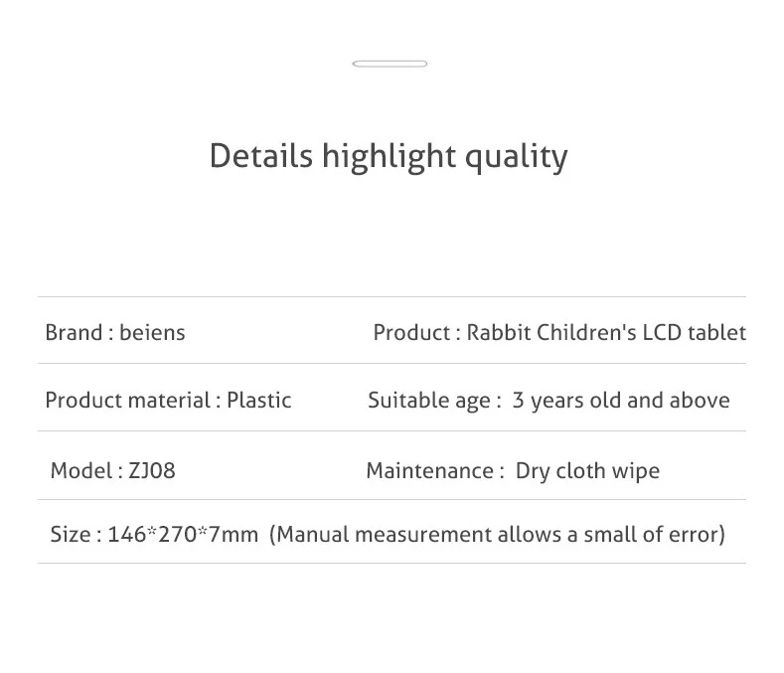Click the Product label
Image resolution: width=784 pixels, height=673 pixels.
pos(411,332)
